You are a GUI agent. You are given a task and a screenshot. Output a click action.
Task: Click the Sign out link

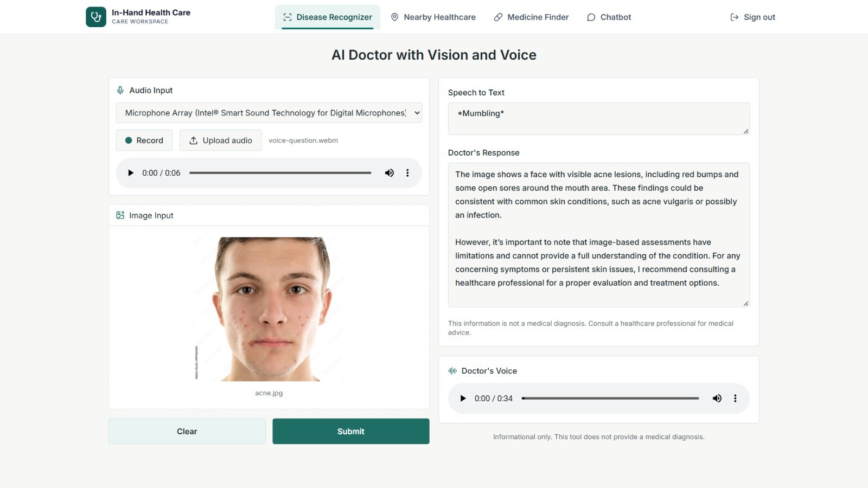point(752,17)
